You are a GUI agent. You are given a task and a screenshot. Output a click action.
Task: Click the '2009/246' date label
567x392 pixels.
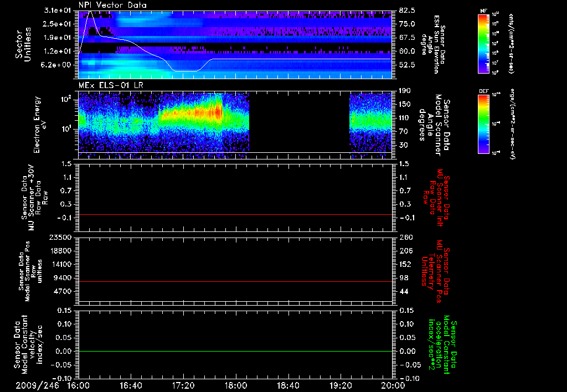pyautogui.click(x=37, y=385)
